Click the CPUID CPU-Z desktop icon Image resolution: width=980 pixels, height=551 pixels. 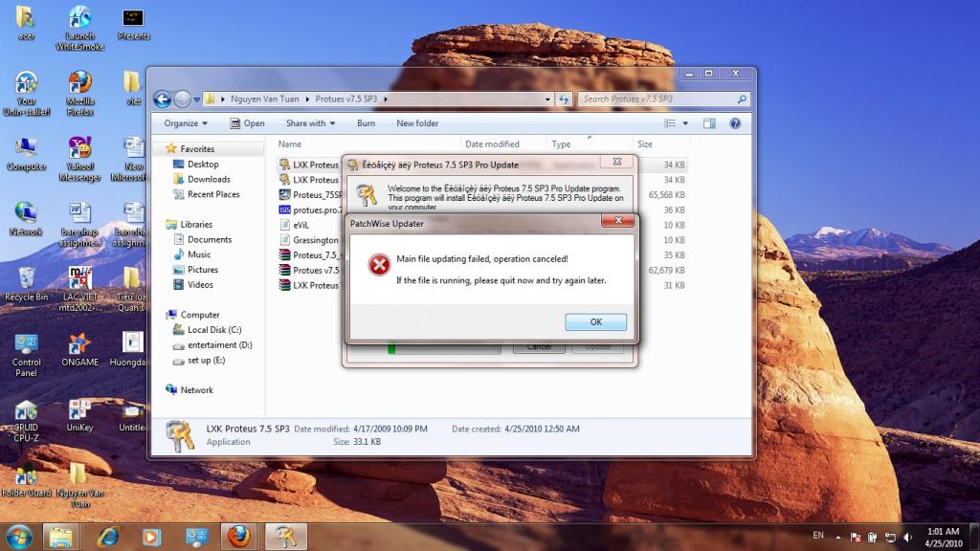(26, 421)
